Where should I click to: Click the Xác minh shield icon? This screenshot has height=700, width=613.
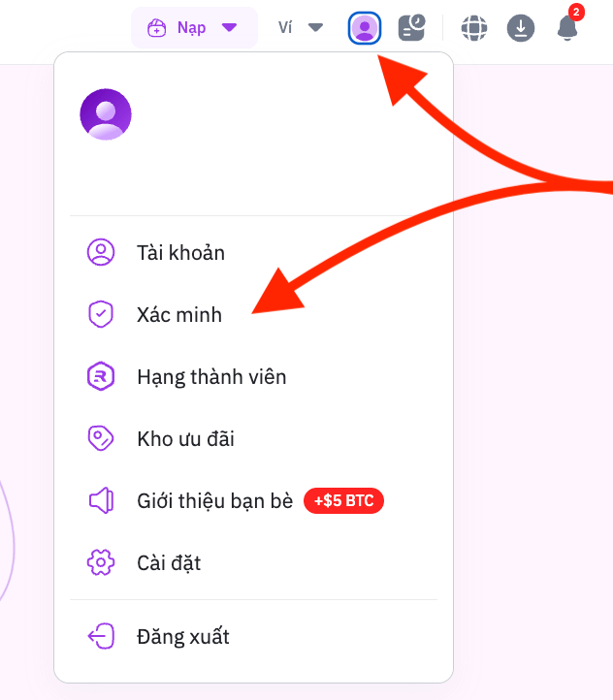click(101, 314)
